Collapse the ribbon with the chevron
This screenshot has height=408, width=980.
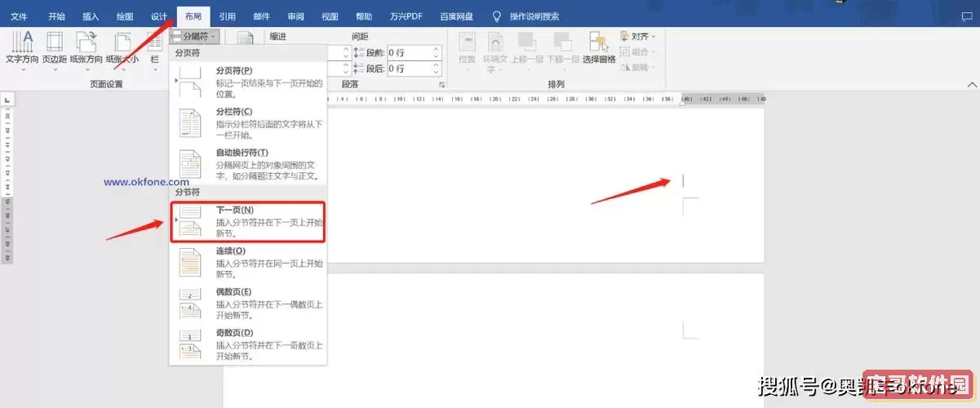tap(972, 85)
